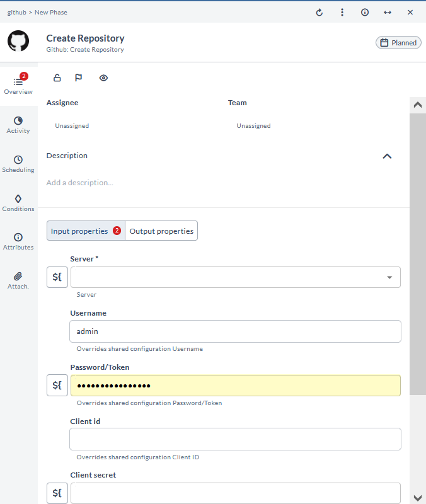The image size is (426, 504).
Task: Collapse the Description section chevron
Action: click(388, 156)
